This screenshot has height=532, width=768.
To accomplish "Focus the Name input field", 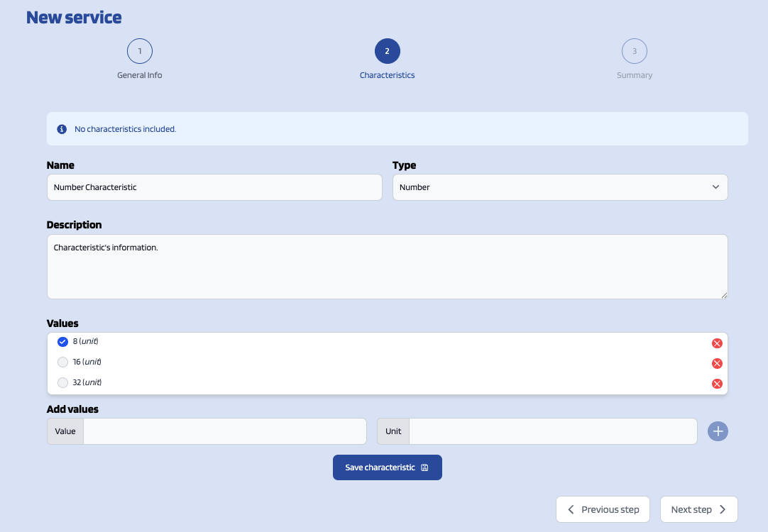I will pyautogui.click(x=214, y=187).
